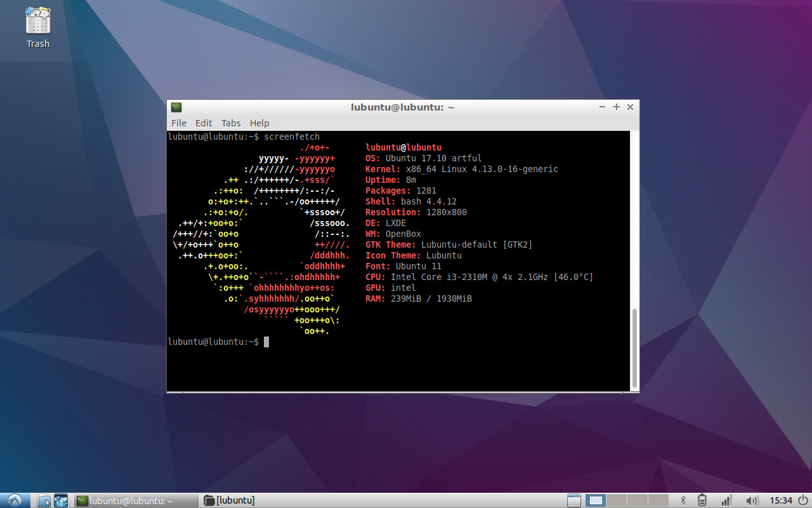The width and height of the screenshot is (812, 508).
Task: Click the red 'lubuntu@lubuntu' header text
Action: coord(403,148)
